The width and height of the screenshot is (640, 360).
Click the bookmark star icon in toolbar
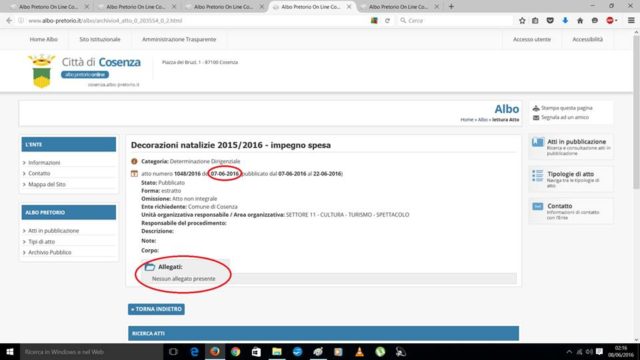[522, 20]
